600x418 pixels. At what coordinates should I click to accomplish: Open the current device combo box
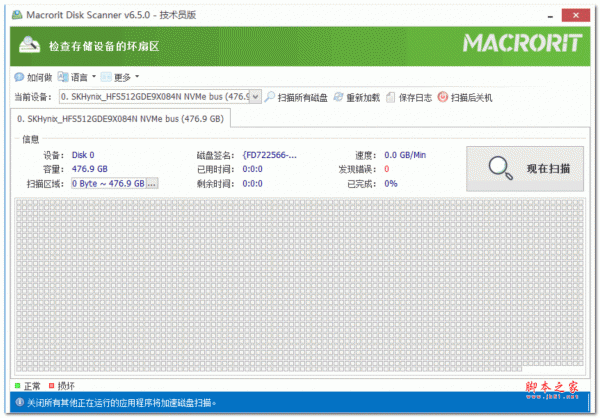160,97
